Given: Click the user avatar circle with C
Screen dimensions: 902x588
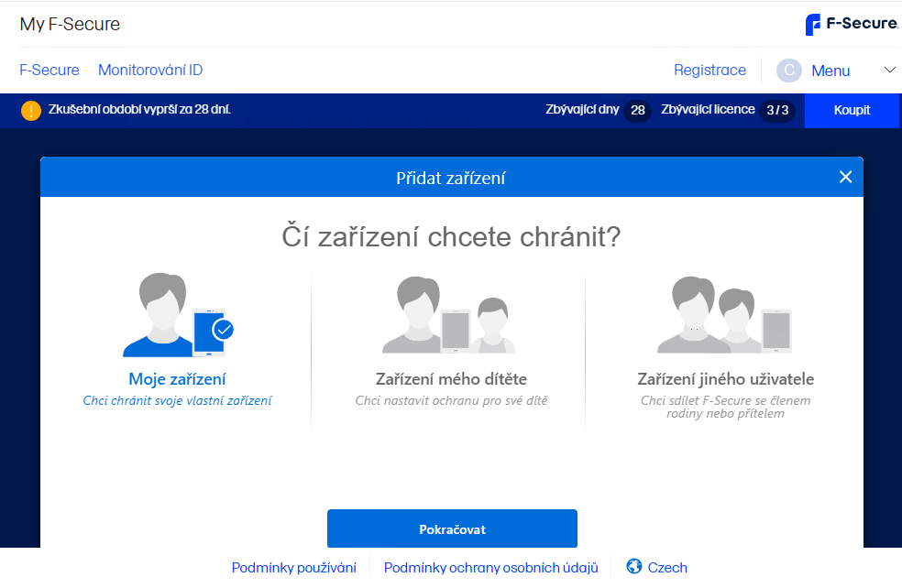Looking at the screenshot, I should click(x=788, y=71).
